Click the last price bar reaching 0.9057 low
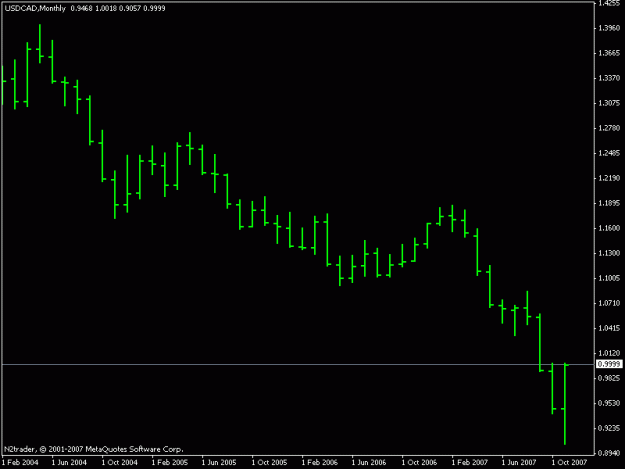625x469 pixels. coord(565,404)
